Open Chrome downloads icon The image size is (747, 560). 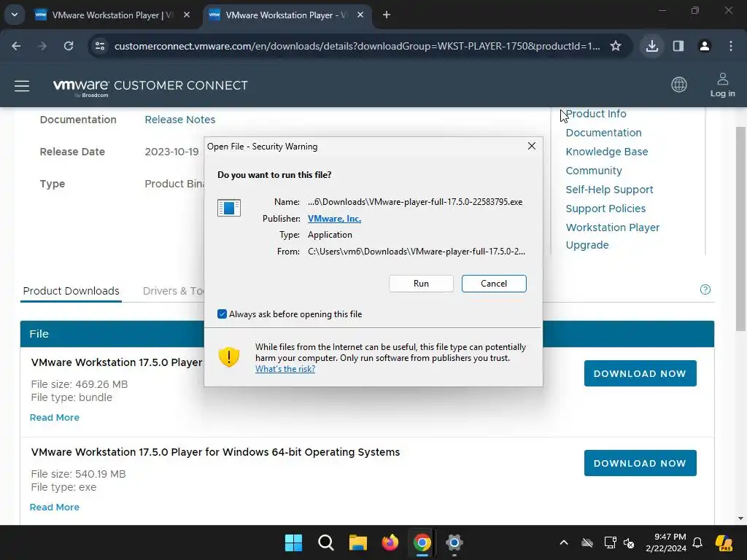[x=652, y=46]
